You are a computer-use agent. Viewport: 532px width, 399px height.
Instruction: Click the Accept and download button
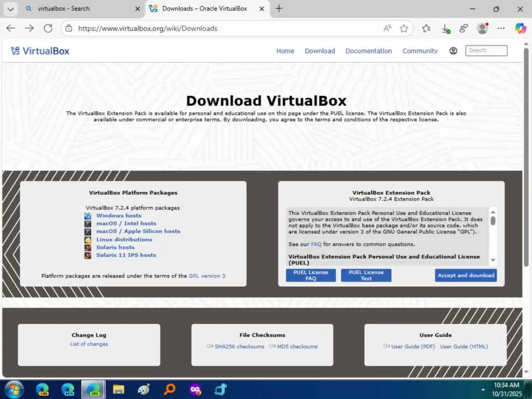pos(466,275)
